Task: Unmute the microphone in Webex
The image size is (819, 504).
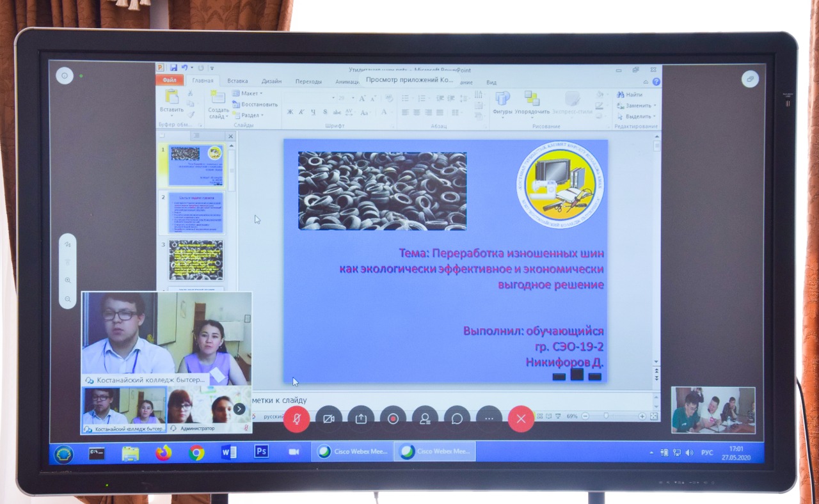Action: 296,419
